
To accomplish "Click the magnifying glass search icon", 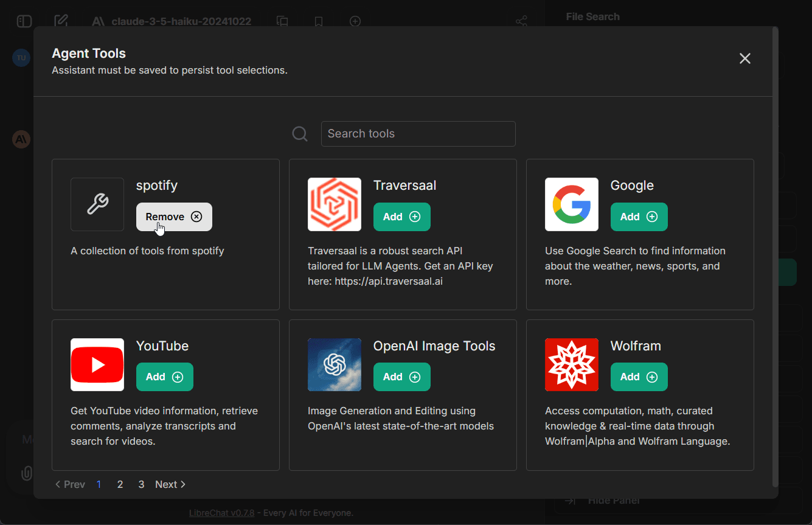I will coord(300,134).
